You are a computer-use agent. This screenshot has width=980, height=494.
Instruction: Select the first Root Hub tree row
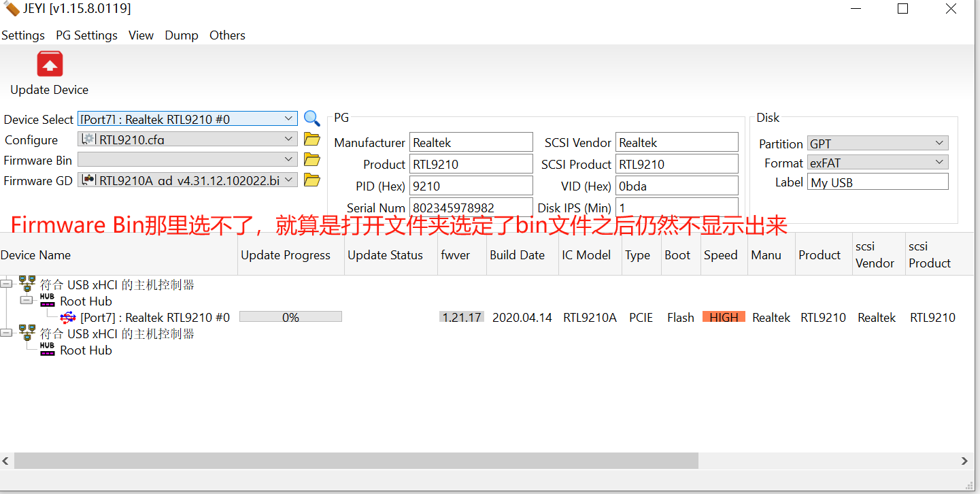[x=86, y=301]
